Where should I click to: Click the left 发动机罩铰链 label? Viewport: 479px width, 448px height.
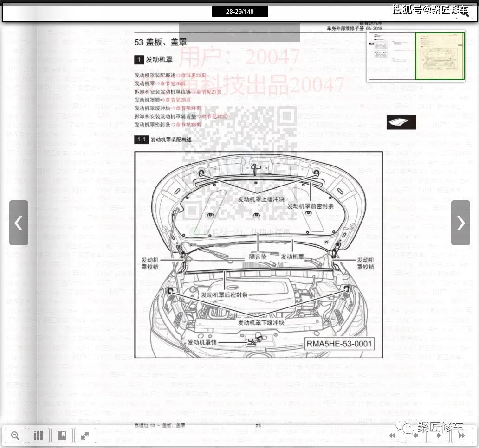pyautogui.click(x=150, y=263)
